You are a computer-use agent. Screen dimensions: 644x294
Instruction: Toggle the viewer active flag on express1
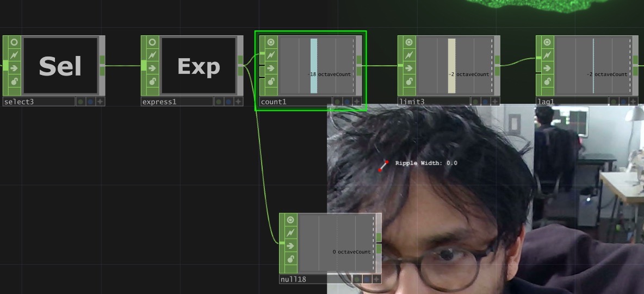click(x=152, y=42)
